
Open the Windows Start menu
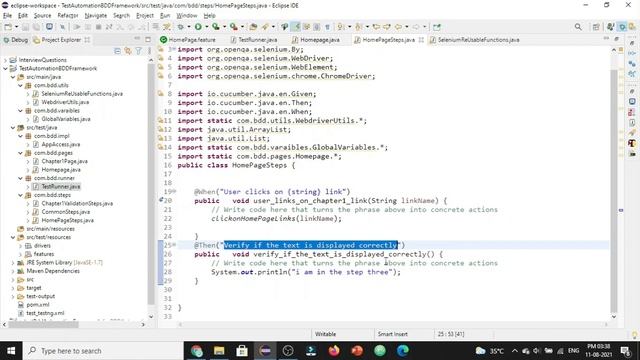[11, 351]
